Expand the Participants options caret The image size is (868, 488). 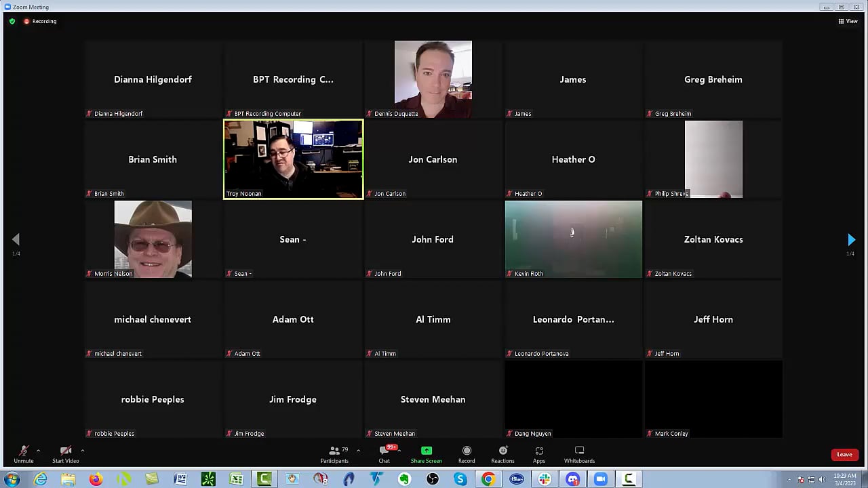[x=358, y=450]
